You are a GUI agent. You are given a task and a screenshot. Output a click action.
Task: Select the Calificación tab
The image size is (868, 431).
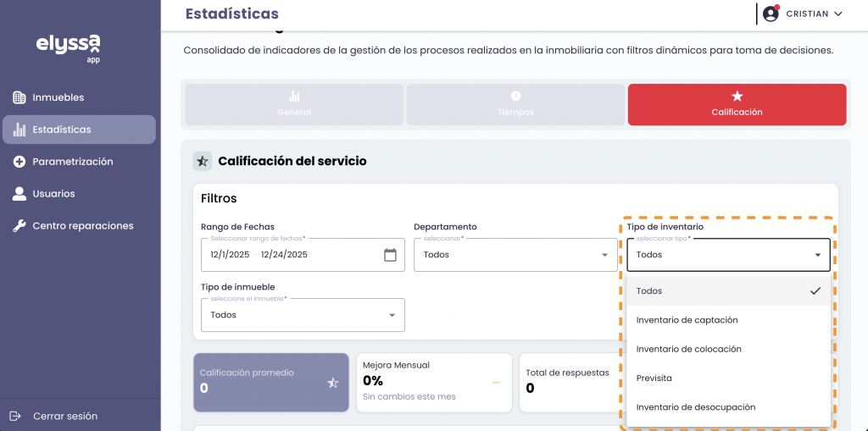[737, 104]
